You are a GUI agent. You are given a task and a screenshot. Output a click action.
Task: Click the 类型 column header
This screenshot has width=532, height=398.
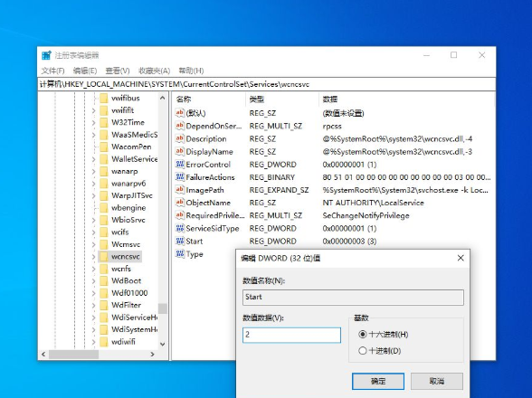click(x=282, y=99)
